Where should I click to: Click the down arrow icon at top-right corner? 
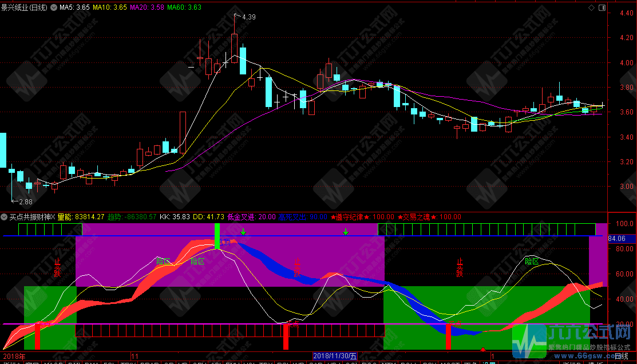pos(602,7)
